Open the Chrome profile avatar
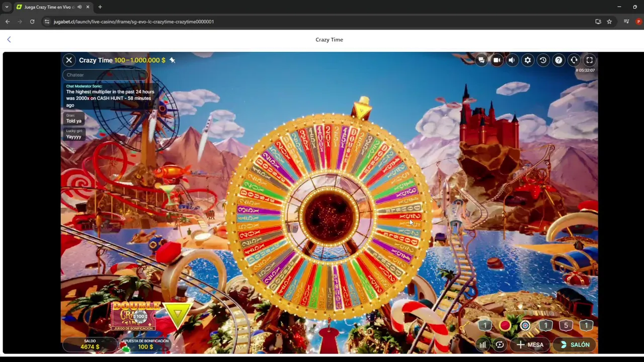 (x=638, y=22)
